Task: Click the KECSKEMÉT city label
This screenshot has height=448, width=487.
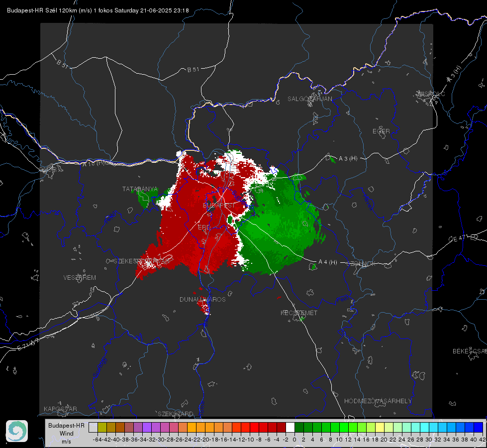Action: (299, 313)
